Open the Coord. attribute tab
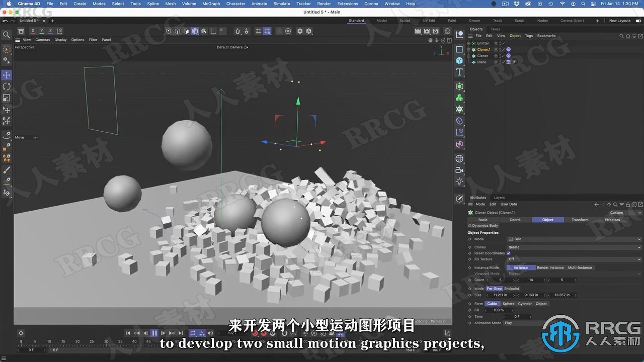 coord(515,220)
